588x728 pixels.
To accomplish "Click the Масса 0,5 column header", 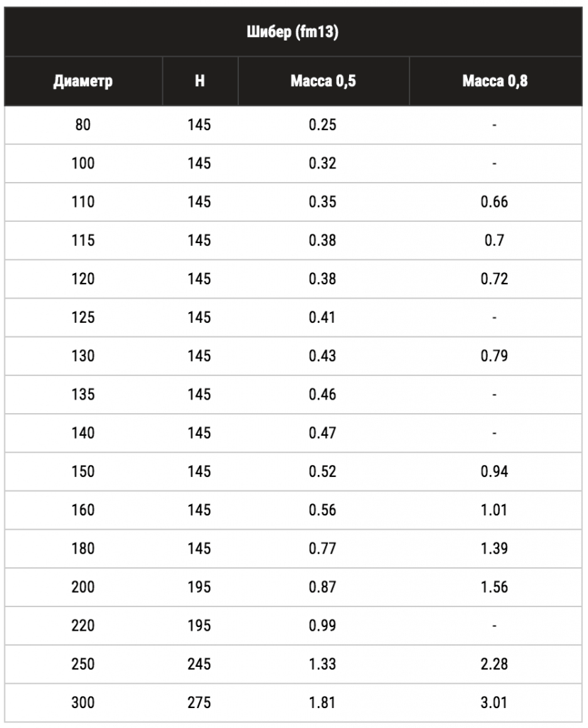I will click(x=324, y=81).
